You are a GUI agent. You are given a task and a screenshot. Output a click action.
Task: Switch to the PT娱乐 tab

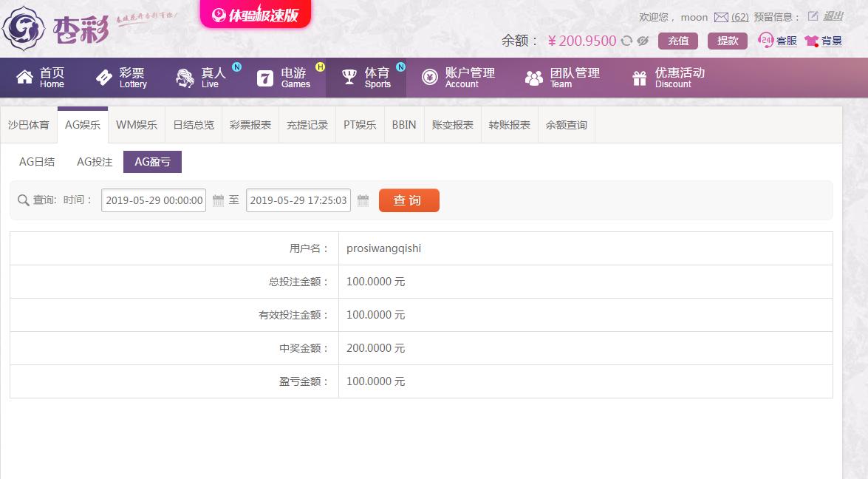tap(360, 125)
